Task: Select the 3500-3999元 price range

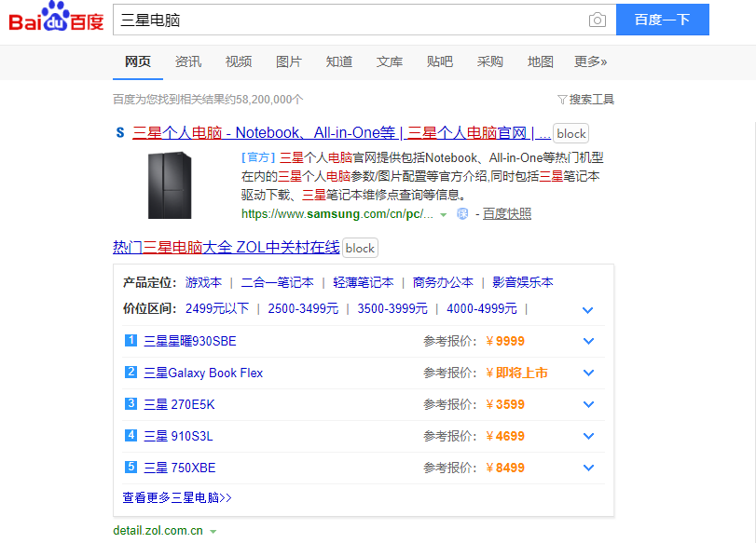Action: coord(392,308)
